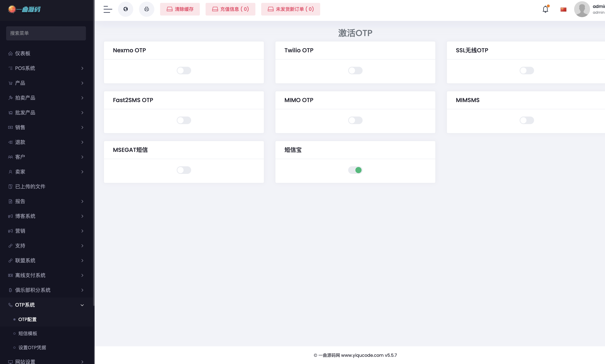
Task: Click the people icon beside 客户
Action: point(10,157)
